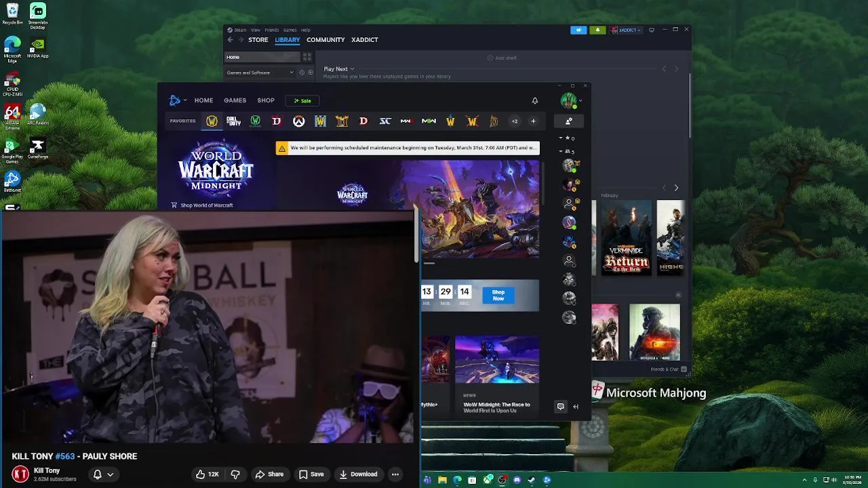
Task: Open Battle.net HOME tab
Action: 203,100
